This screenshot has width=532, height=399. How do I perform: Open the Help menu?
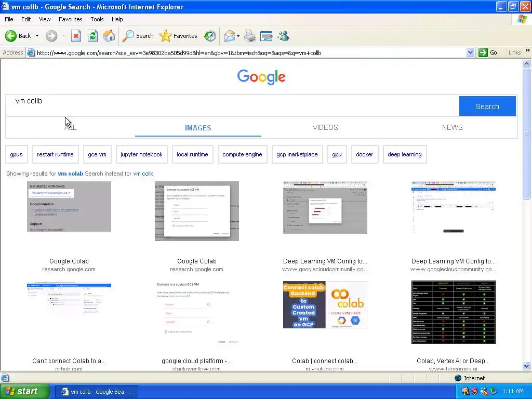[117, 19]
